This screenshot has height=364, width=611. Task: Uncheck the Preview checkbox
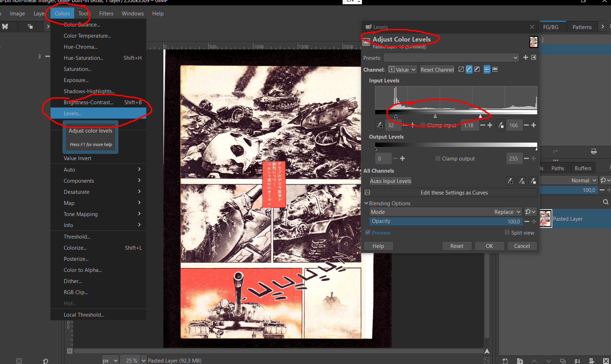(x=368, y=233)
